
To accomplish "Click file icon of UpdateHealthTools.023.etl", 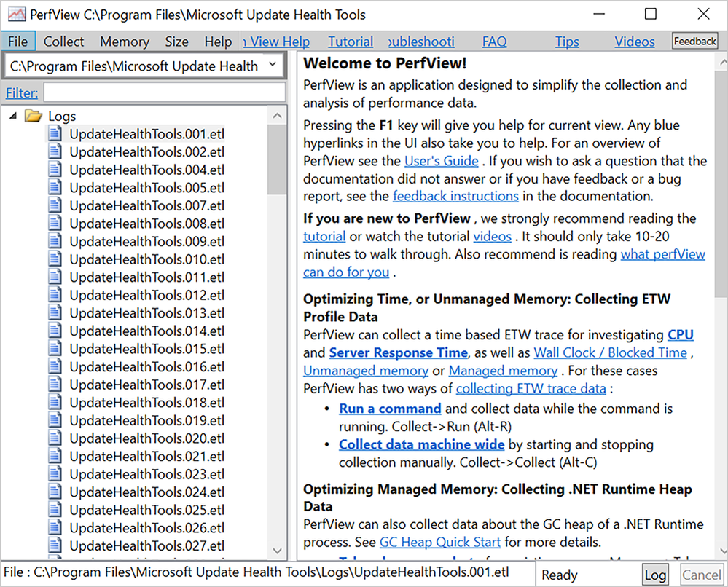I will tap(55, 474).
